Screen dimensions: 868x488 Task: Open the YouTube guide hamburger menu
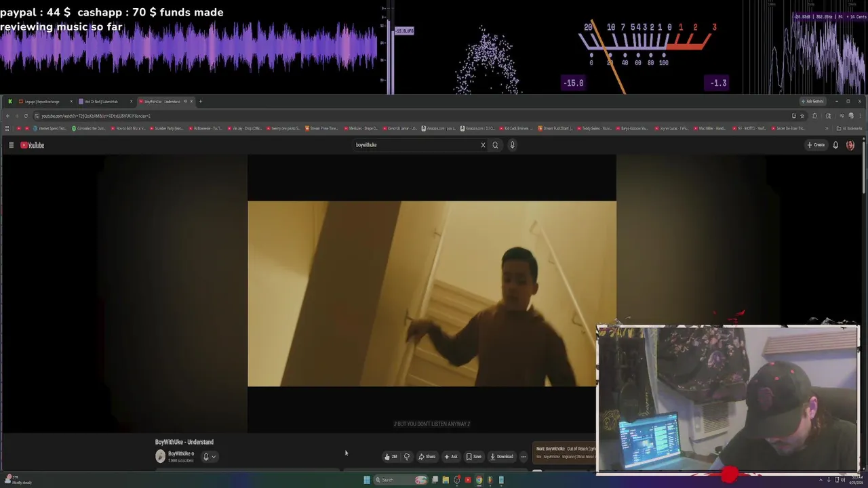click(x=11, y=145)
